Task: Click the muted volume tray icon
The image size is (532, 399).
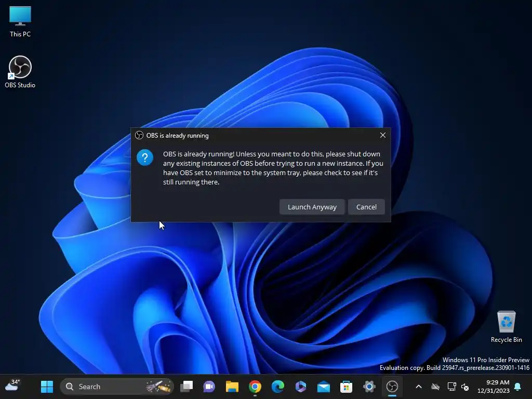Action: tap(465, 387)
